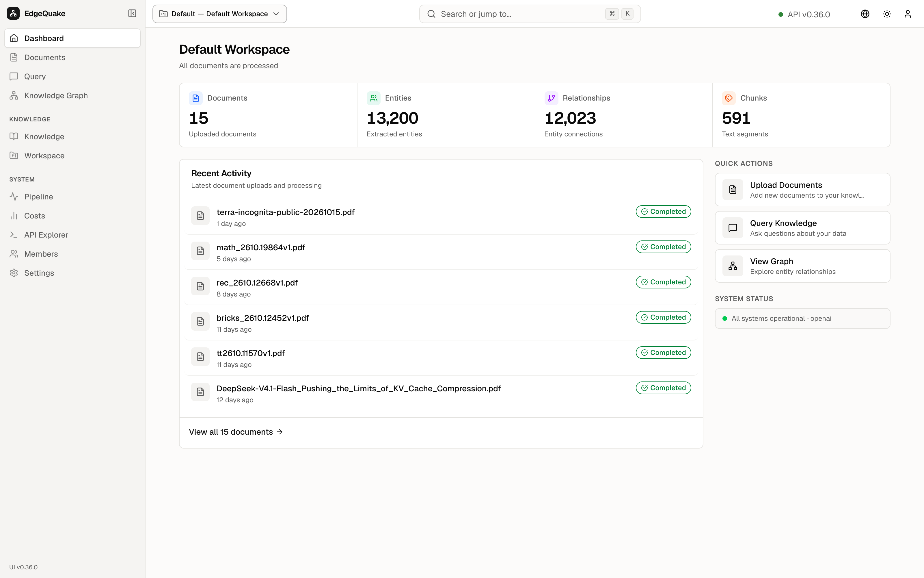
Task: Click the EdgeQuake logo icon
Action: click(13, 13)
